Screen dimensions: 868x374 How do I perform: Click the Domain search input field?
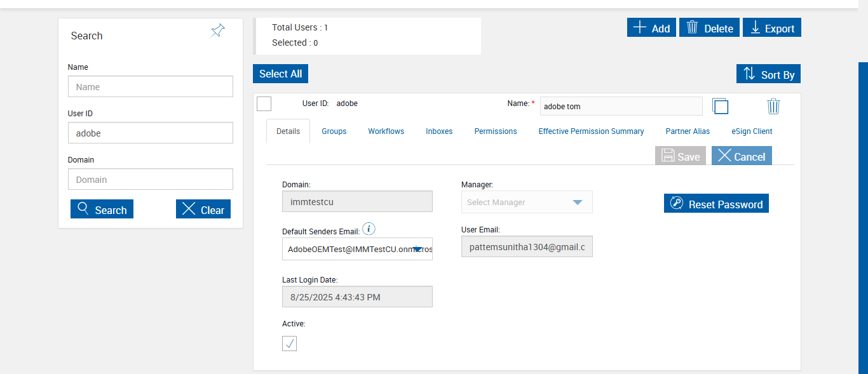tap(151, 180)
